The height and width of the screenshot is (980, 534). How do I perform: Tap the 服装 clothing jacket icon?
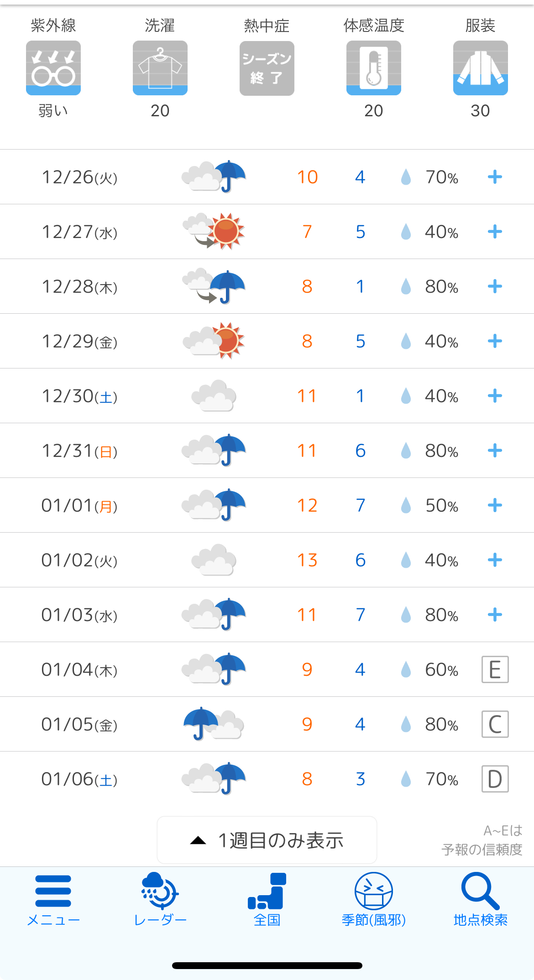click(x=481, y=68)
